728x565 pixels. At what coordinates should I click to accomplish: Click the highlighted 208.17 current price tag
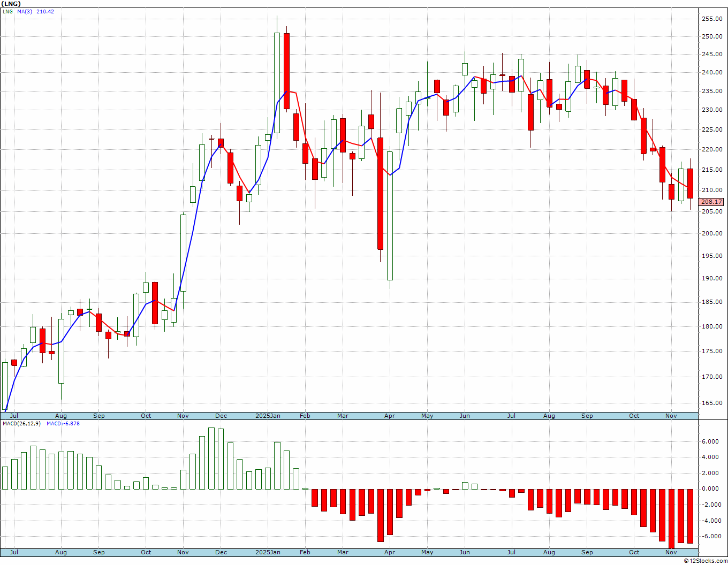pyautogui.click(x=711, y=202)
